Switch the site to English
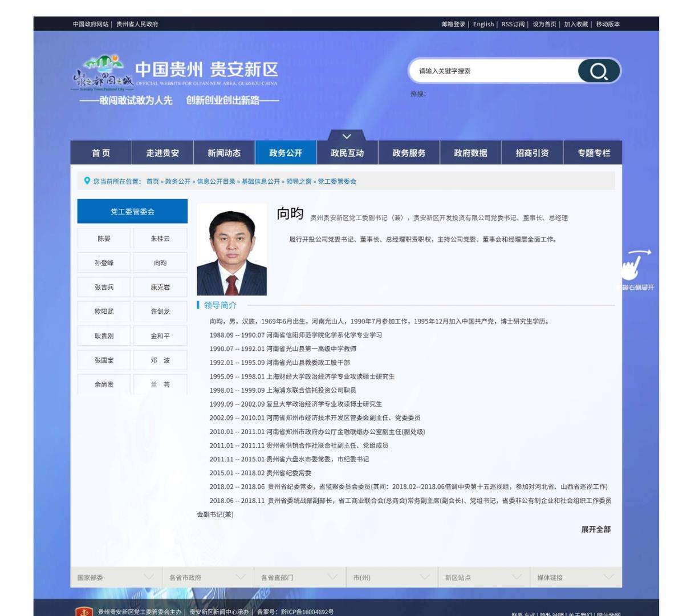Image resolution: width=691 pixels, height=616 pixels. coord(483,25)
